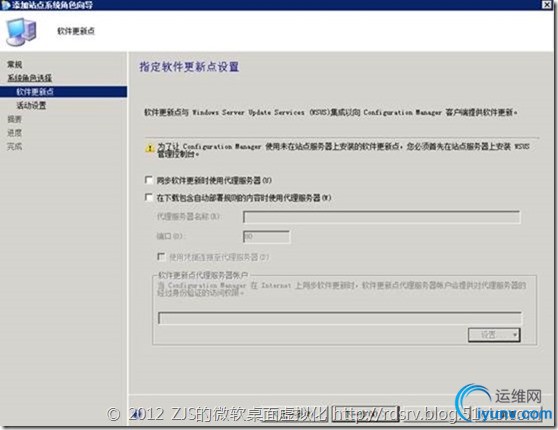The height and width of the screenshot is (430, 558).
Task: Open the 设置 dropdown button
Action: [x=494, y=335]
